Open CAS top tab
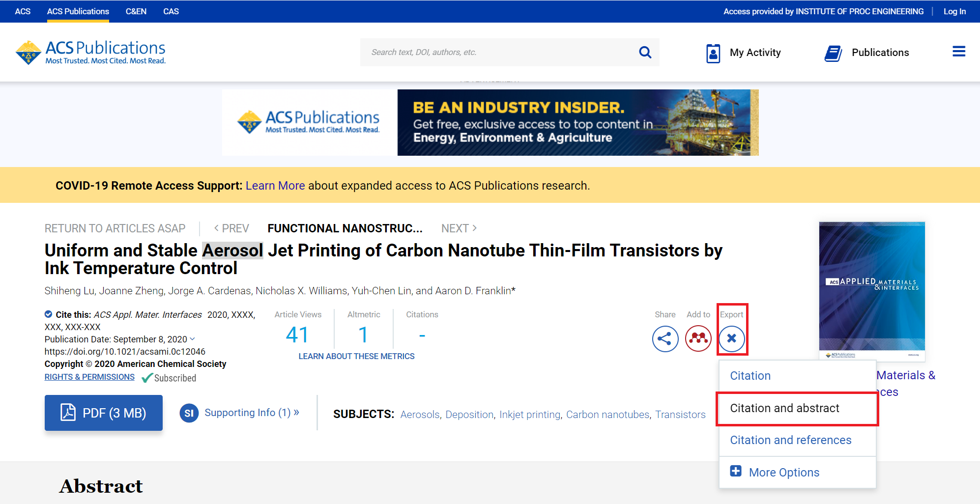The height and width of the screenshot is (504, 980). [x=171, y=11]
